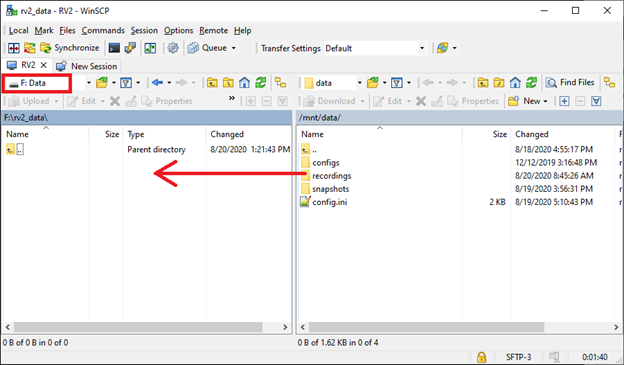Open the Options menu
Image resolution: width=624 pixels, height=365 pixels.
178,31
